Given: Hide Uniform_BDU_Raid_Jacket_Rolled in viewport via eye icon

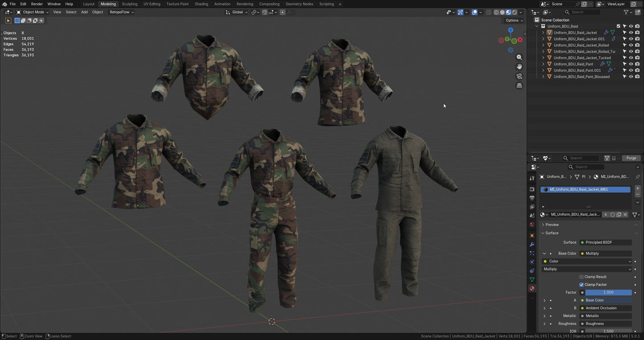Looking at the screenshot, I should [x=631, y=45].
